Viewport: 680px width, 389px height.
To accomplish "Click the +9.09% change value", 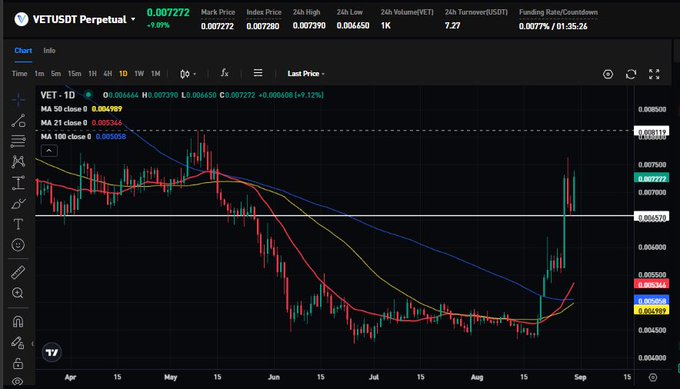I will [x=158, y=26].
